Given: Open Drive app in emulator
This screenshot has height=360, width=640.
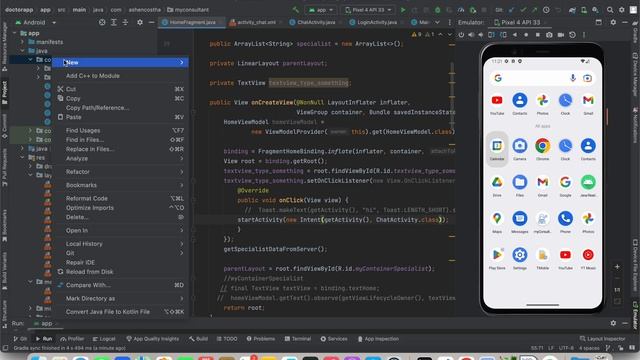Looking at the screenshot, I should coord(497,185).
